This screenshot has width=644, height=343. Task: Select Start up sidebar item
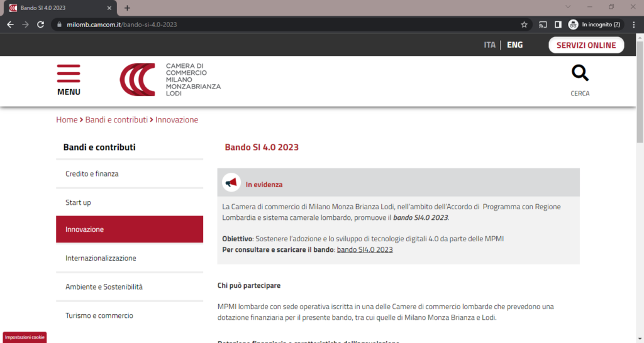130,203
